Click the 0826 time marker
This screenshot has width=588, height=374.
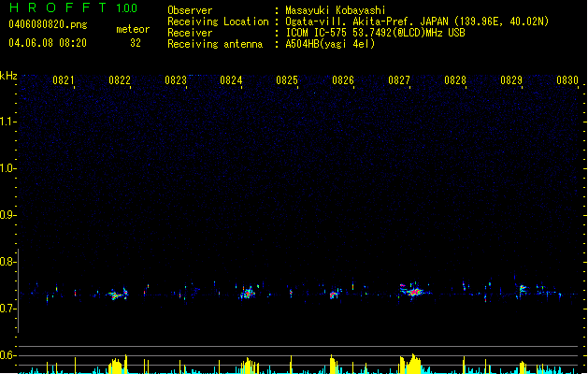click(x=343, y=80)
